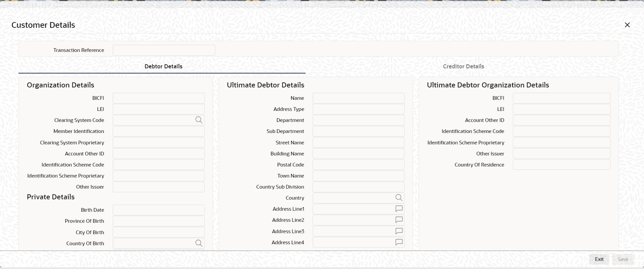Select the Province Of Birth input
The image size is (644, 269).
pyautogui.click(x=159, y=221)
